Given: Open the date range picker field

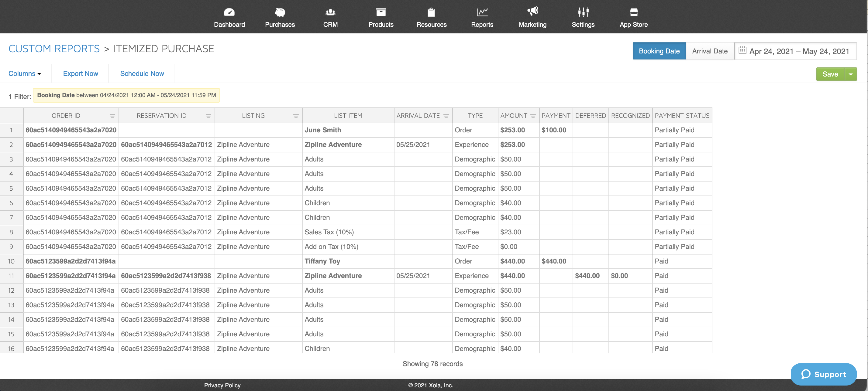Looking at the screenshot, I should pyautogui.click(x=796, y=51).
